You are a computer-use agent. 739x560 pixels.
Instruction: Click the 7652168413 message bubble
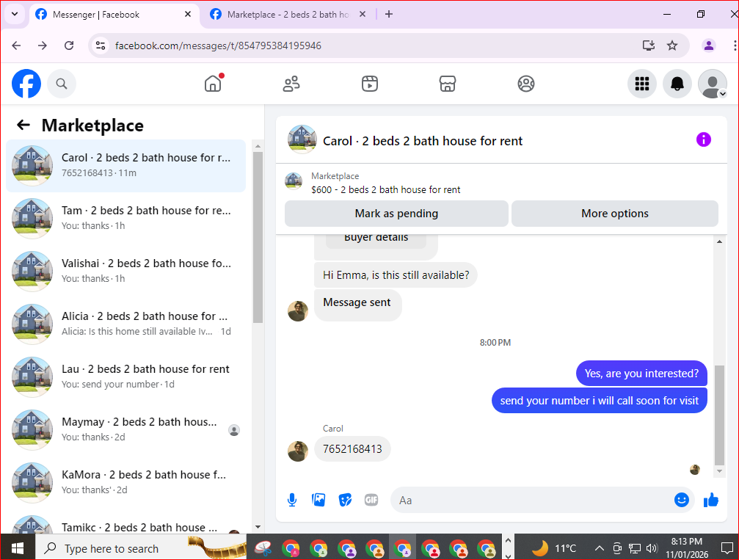pos(352,448)
